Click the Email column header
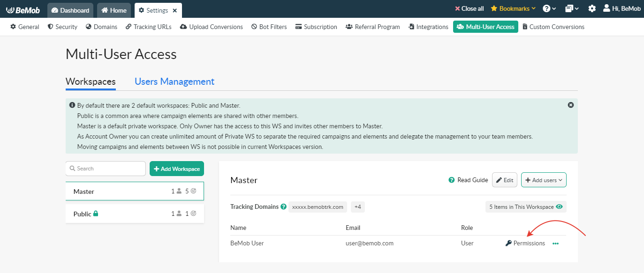Screen dimensions: 644x273 pyautogui.click(x=353, y=228)
